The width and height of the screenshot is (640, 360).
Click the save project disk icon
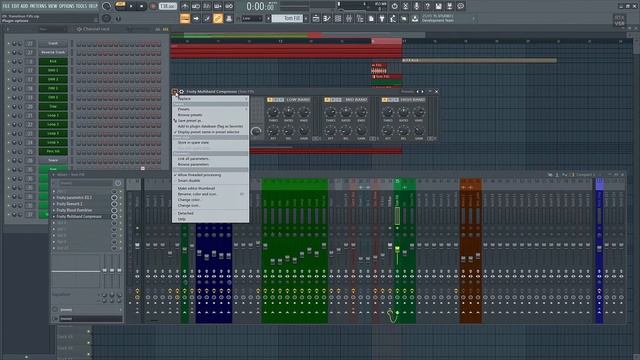(x=438, y=6)
